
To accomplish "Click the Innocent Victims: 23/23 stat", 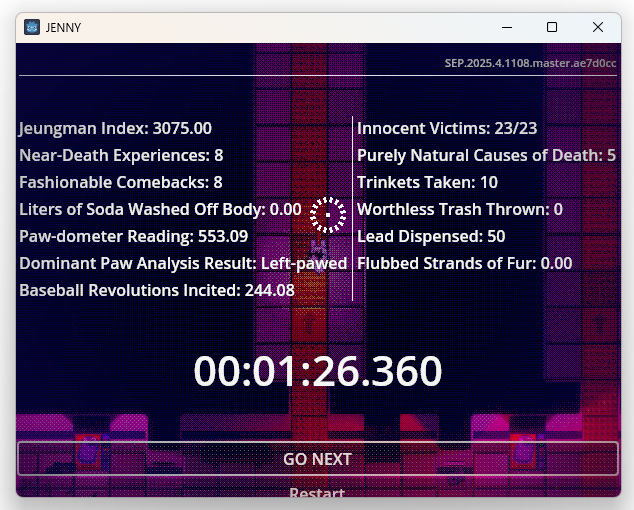I will (447, 128).
